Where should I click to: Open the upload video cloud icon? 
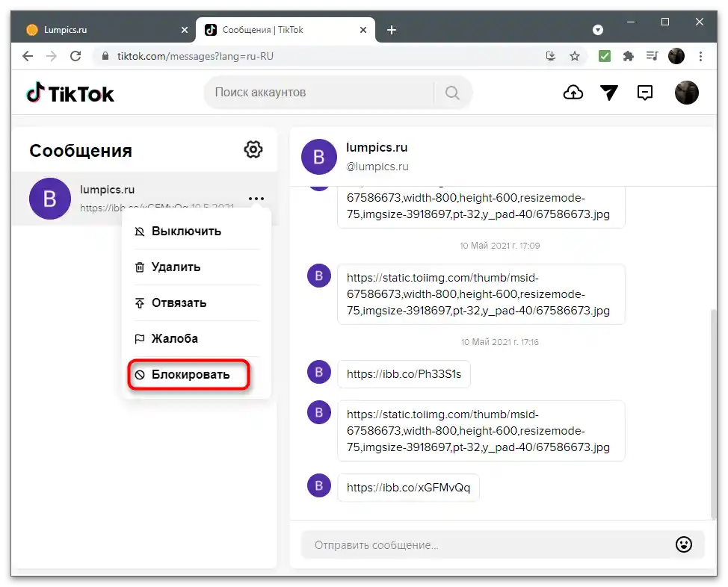click(x=573, y=93)
